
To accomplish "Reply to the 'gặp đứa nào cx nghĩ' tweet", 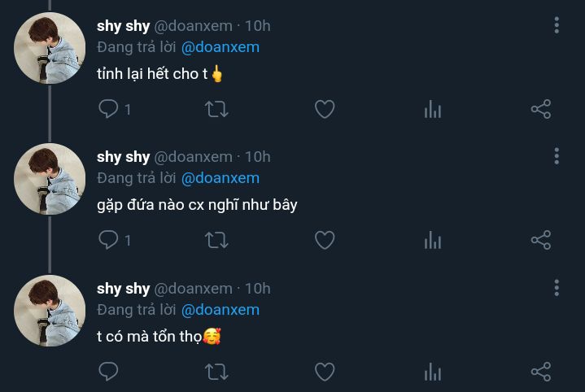I will point(108,240).
